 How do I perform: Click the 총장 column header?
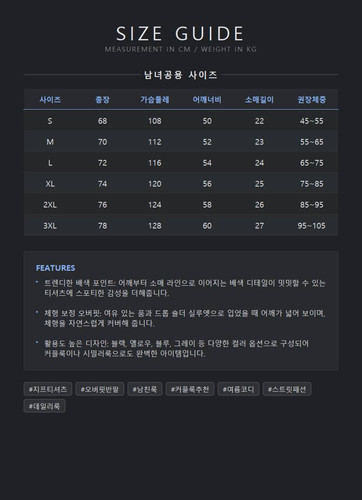coord(102,99)
